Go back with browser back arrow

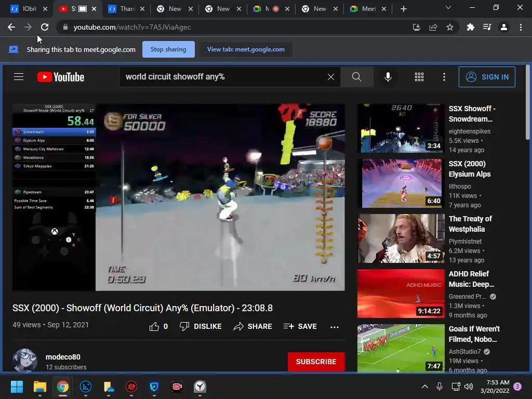point(11,27)
